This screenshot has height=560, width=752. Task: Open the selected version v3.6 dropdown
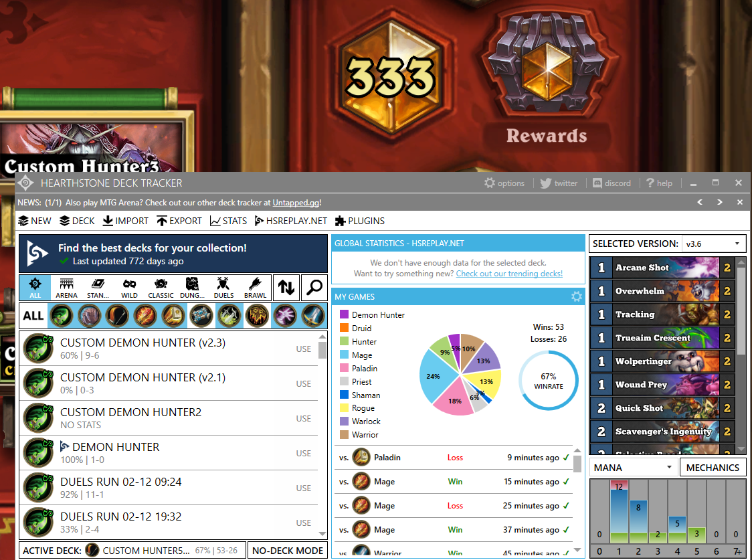coord(713,244)
